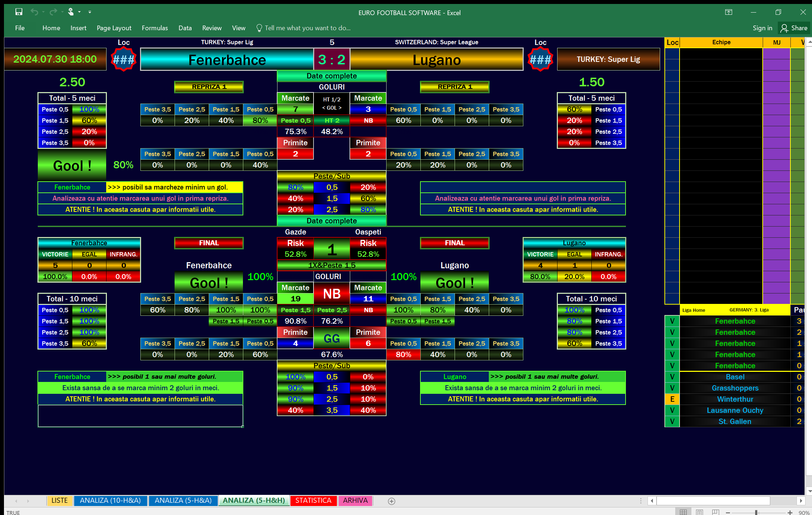
Task: Toggle Touch/Mouse mode in Quick Access Toolbar
Action: tap(71, 12)
